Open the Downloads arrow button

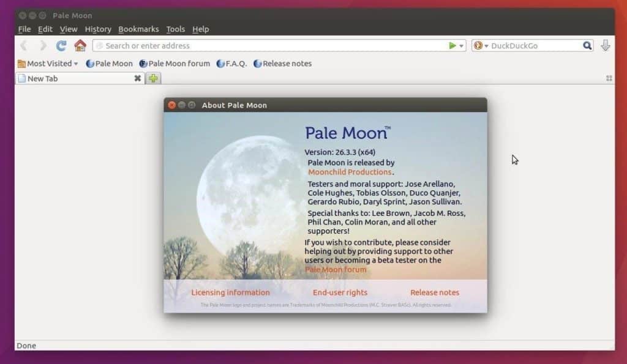pos(605,45)
